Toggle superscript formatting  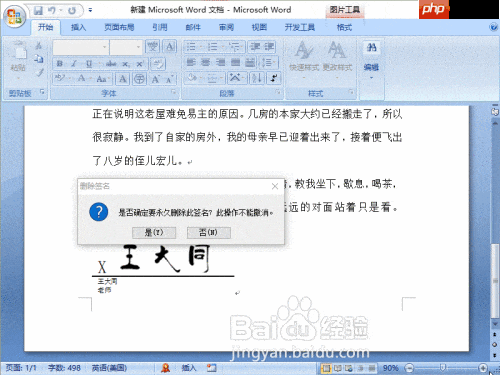coord(140,63)
